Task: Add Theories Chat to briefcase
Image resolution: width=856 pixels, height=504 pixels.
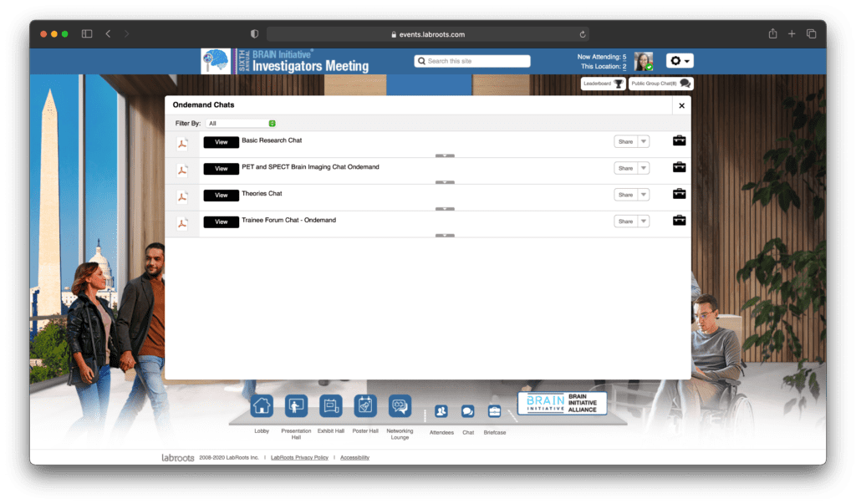Action: point(679,194)
